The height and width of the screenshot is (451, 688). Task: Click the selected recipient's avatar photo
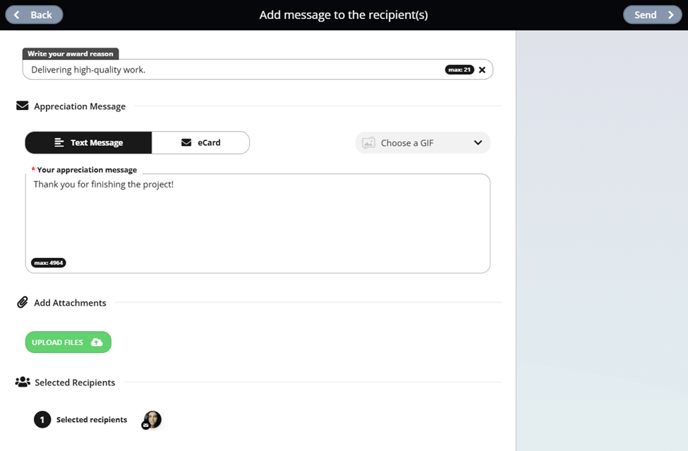click(x=152, y=419)
